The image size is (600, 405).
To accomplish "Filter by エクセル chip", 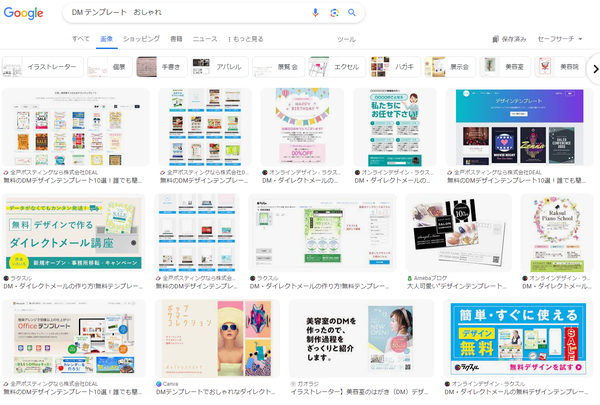I will [x=337, y=67].
